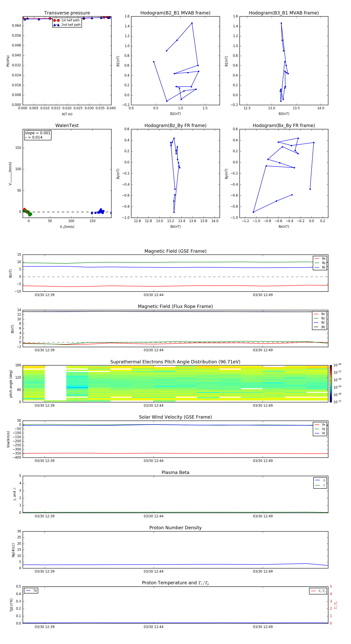Select the Bz' entry in flux rope legend
Image resolution: width=351 pixels, height=644 pixels.
(320, 323)
